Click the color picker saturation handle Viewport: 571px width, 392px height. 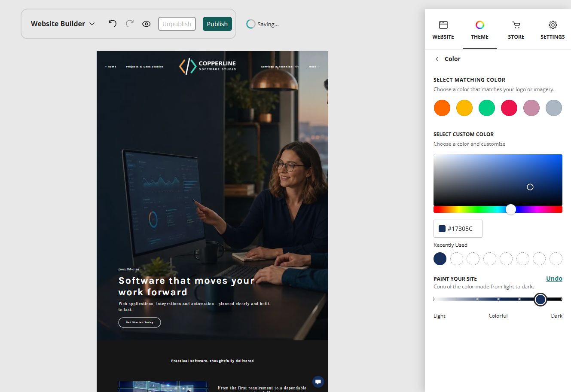[x=530, y=187]
